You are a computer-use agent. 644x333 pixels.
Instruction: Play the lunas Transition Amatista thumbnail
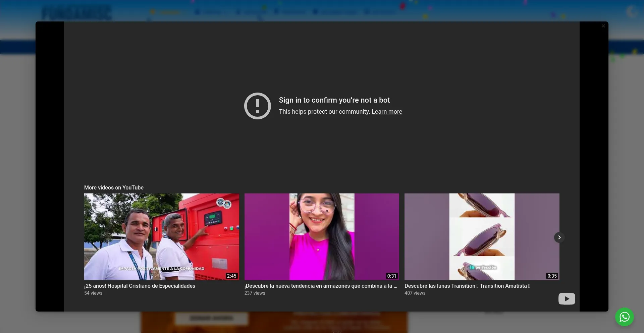[x=482, y=237]
